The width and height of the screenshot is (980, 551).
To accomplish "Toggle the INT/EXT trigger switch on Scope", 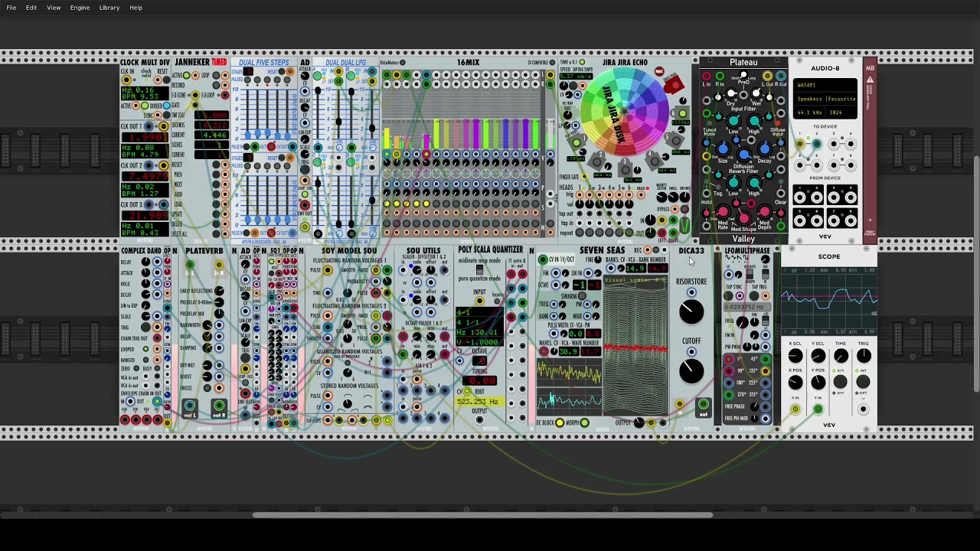I will [x=863, y=381].
